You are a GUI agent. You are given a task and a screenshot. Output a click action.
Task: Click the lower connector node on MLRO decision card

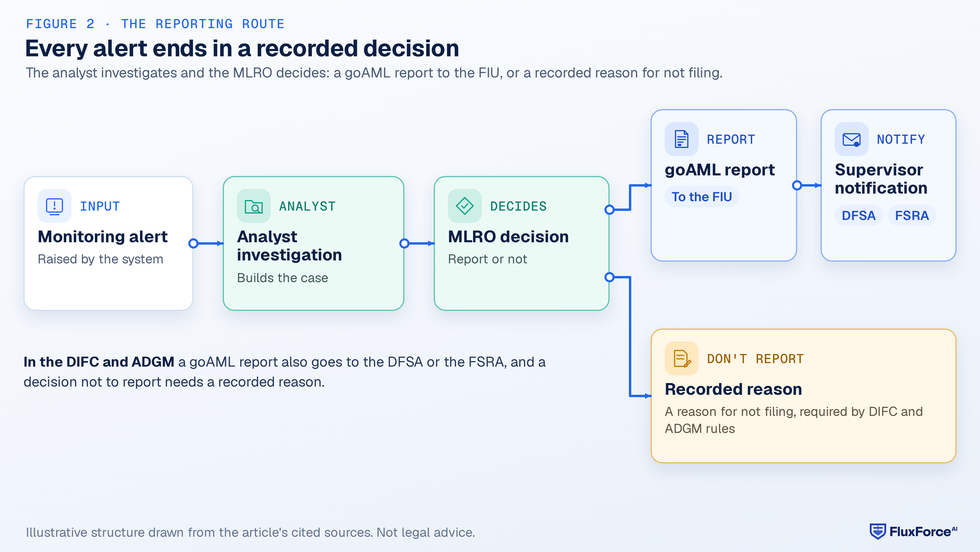[x=610, y=277]
